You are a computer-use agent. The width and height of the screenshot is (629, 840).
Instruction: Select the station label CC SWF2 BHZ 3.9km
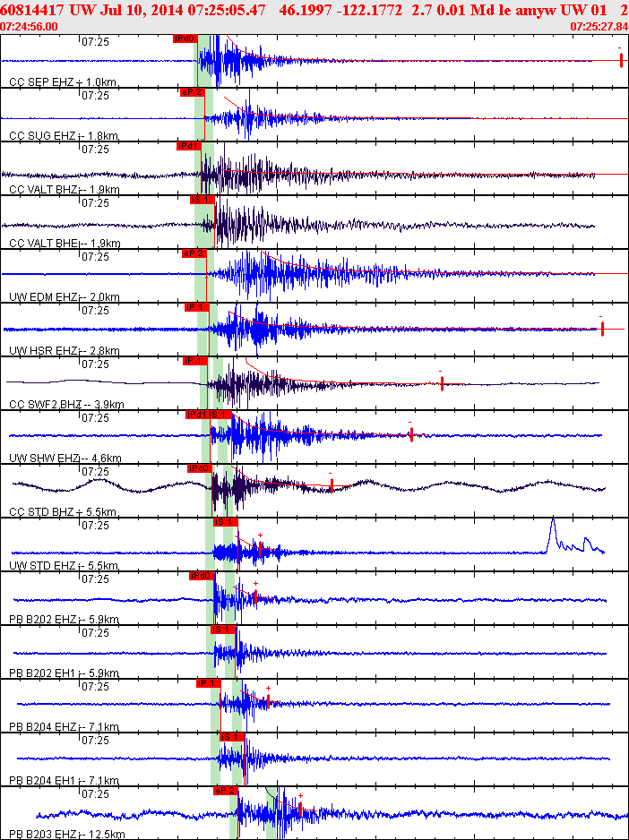(x=66, y=405)
